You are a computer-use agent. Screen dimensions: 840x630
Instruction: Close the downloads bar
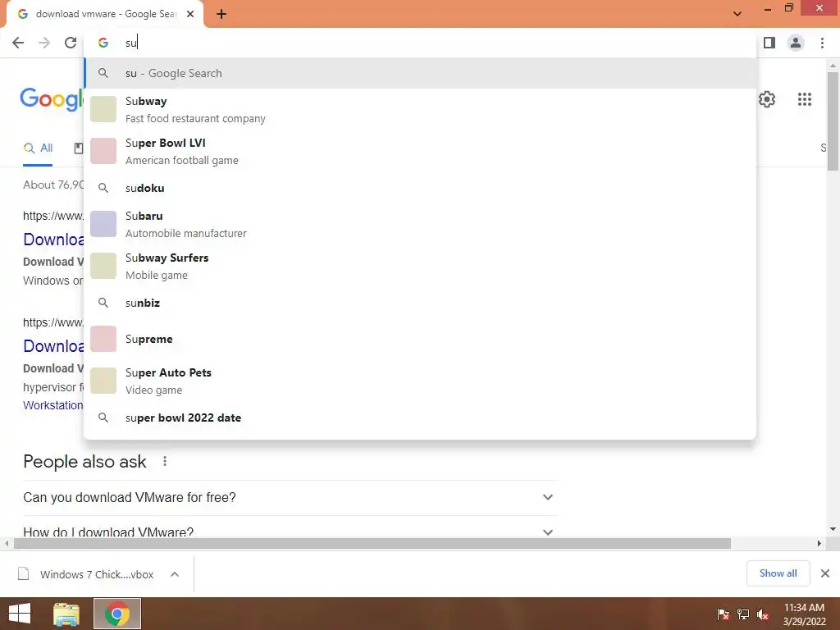[x=825, y=573]
